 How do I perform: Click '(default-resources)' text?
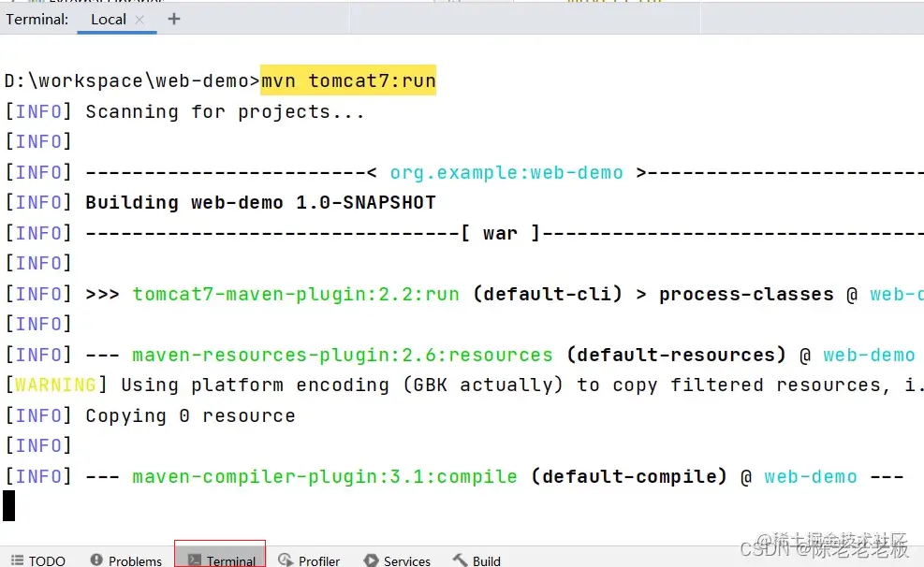point(676,355)
